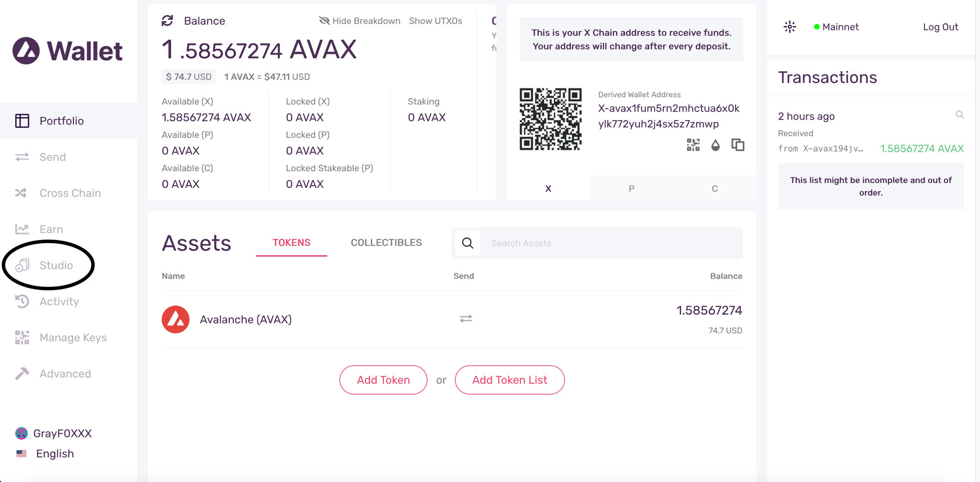Screen dimensions: 980x482
Task: Click the Avalanche AVAX token logo
Action: tap(175, 320)
